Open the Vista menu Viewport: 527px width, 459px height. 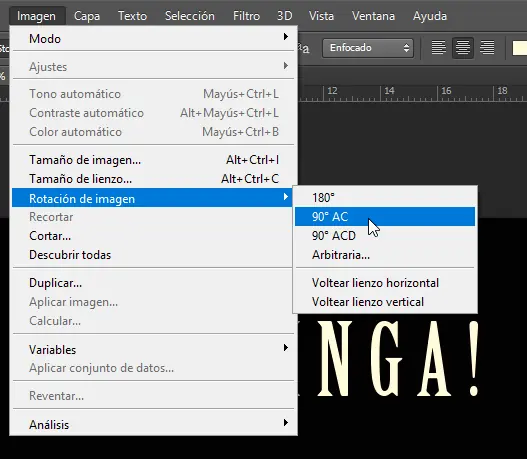click(321, 16)
